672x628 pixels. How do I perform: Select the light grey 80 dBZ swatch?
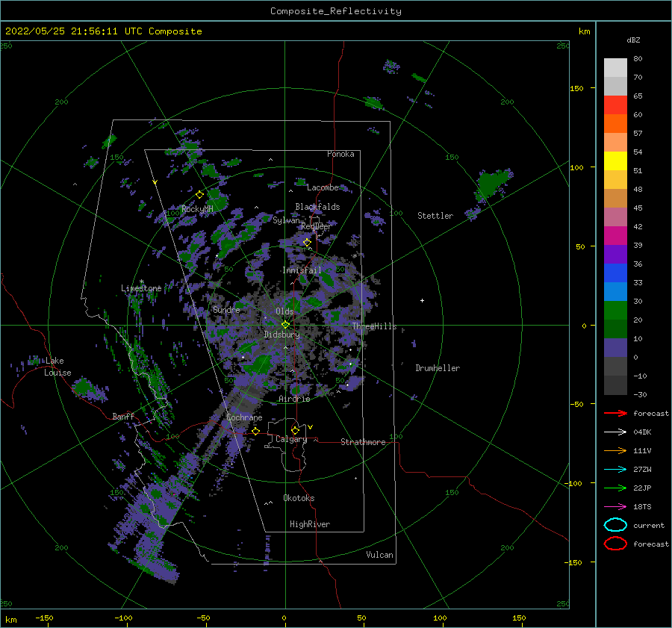point(615,68)
